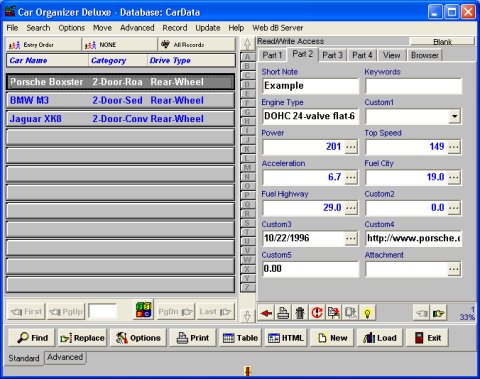Click the All Records filter button
The image size is (480, 379).
coord(197,45)
